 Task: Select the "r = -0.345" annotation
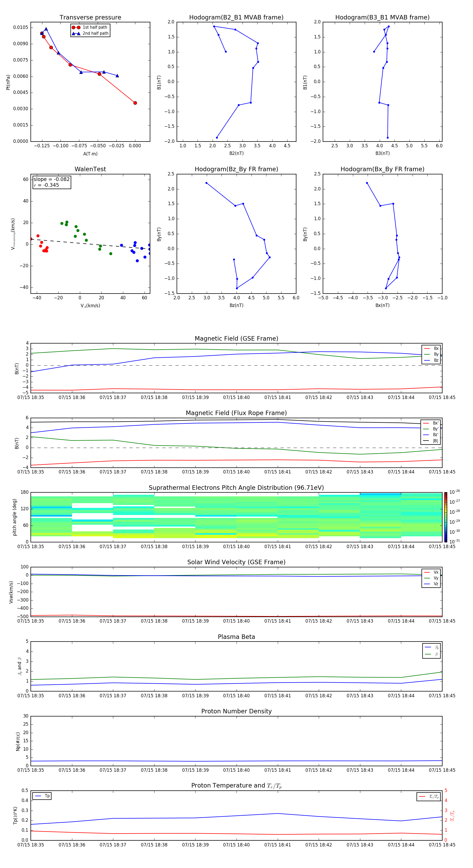(47, 185)
